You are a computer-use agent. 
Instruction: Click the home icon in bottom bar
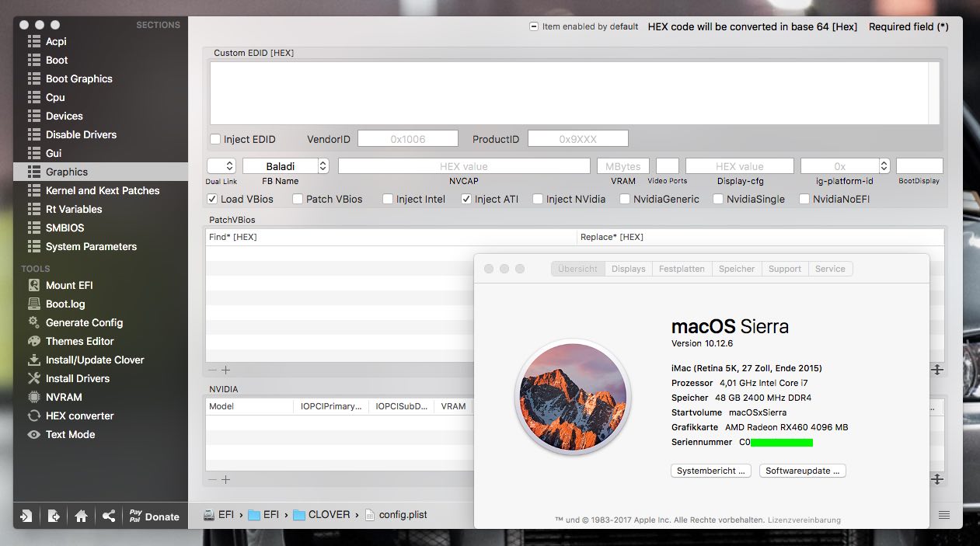(x=81, y=516)
